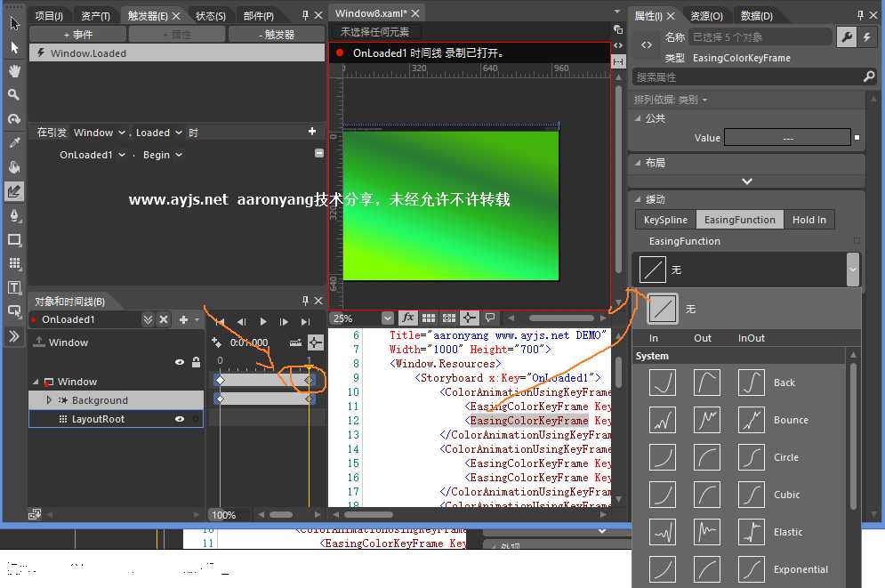Image resolution: width=885 pixels, height=588 pixels.
Task: Select the KeySpline easing mode
Action: coord(666,220)
